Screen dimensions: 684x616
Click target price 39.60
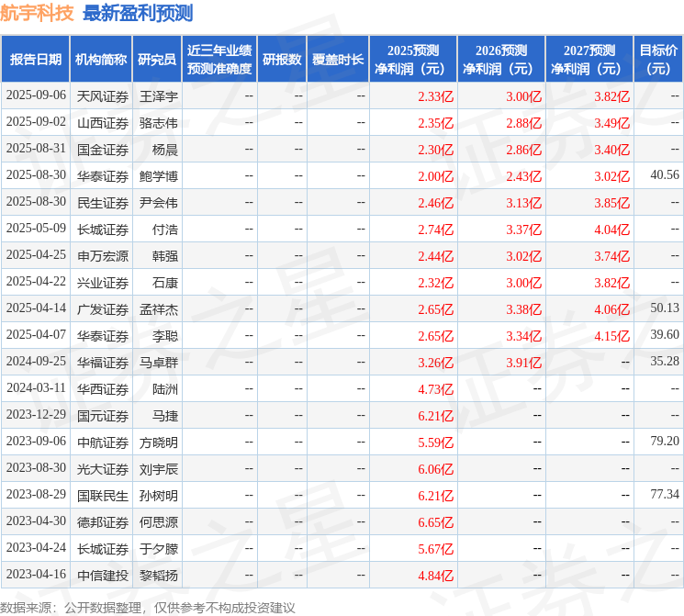665,335
